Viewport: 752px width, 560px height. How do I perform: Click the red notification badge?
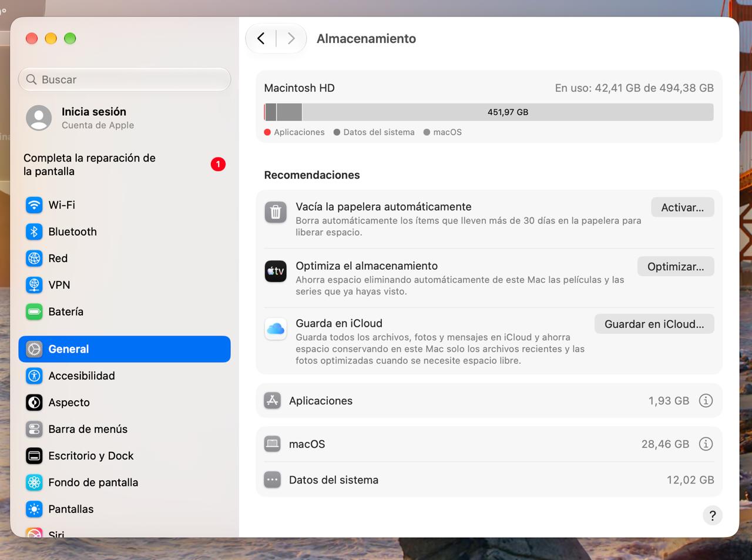pos(218,165)
